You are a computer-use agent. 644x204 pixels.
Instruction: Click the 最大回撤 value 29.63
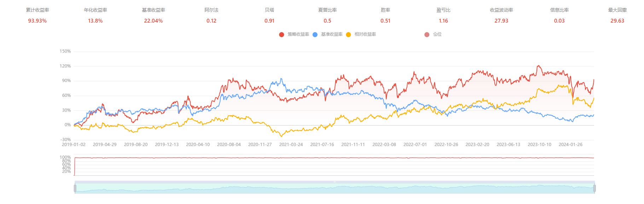pos(617,21)
